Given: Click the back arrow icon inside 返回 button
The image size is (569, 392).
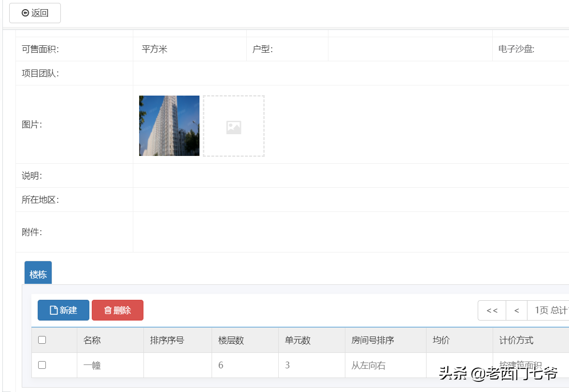Looking at the screenshot, I should pos(25,13).
